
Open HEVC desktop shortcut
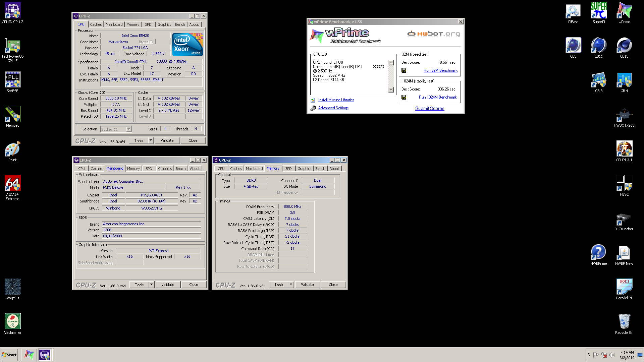point(624,186)
